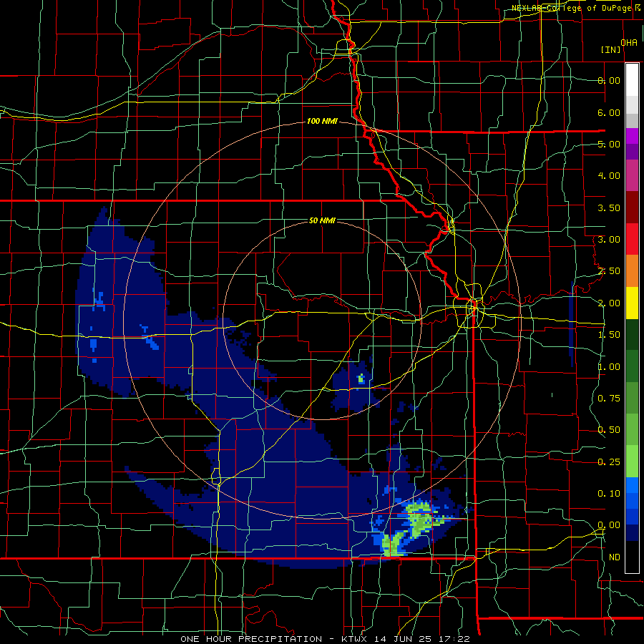
Task: Click the white swatch atop the legend
Action: click(632, 80)
